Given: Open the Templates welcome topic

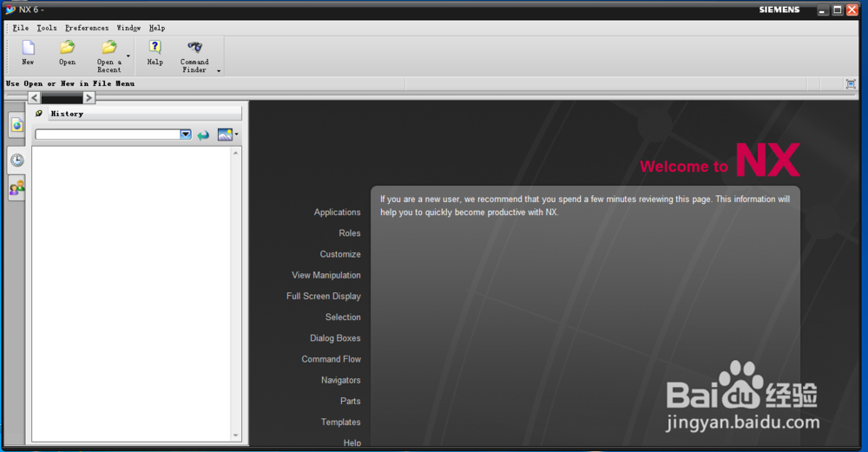Looking at the screenshot, I should point(340,423).
